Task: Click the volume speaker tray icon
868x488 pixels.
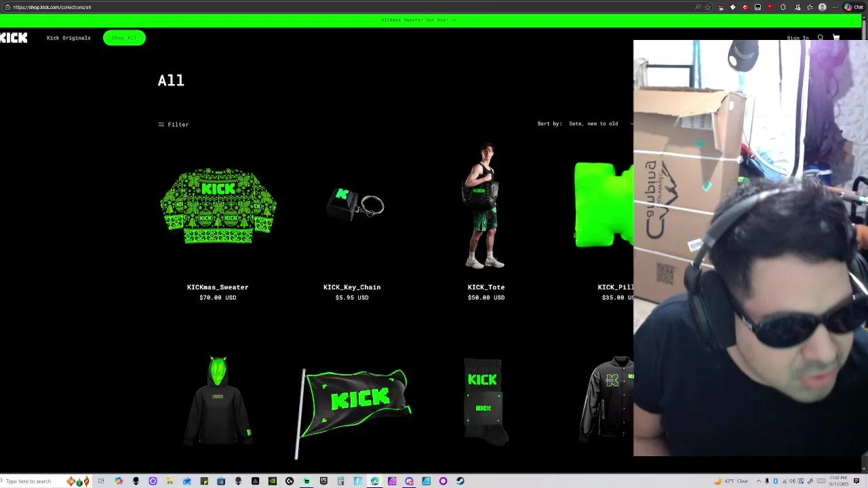Action: click(792, 481)
